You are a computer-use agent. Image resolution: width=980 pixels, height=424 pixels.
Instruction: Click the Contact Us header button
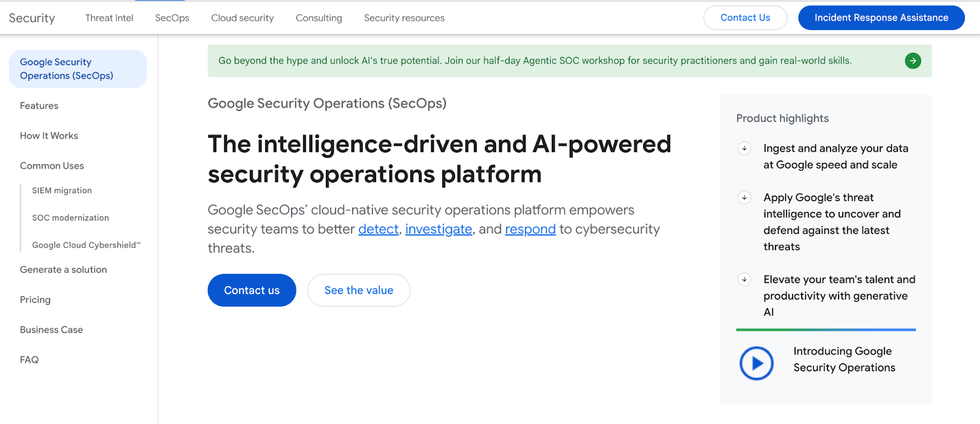pos(745,18)
